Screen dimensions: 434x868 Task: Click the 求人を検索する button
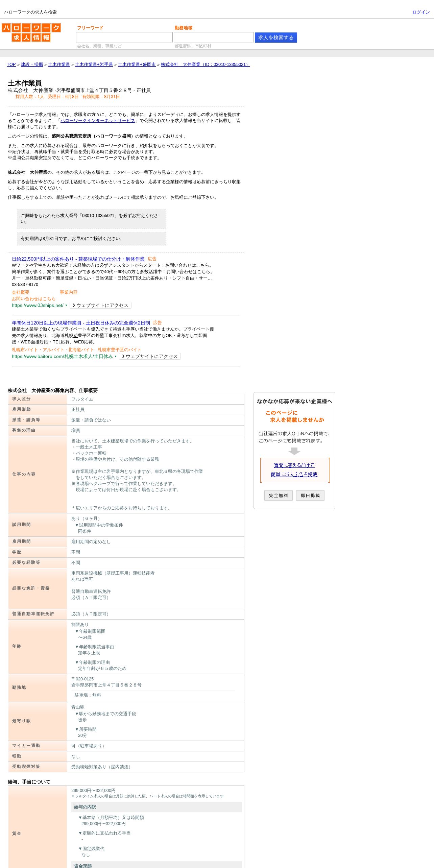click(x=276, y=38)
